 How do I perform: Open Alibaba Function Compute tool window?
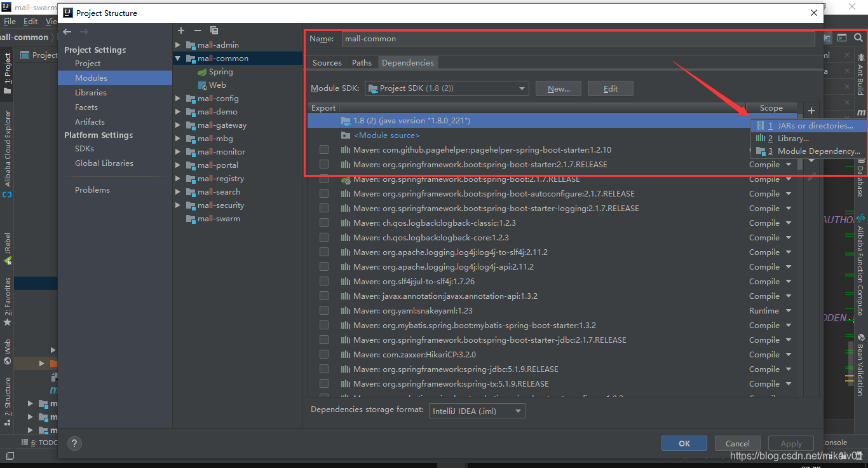pos(860,265)
